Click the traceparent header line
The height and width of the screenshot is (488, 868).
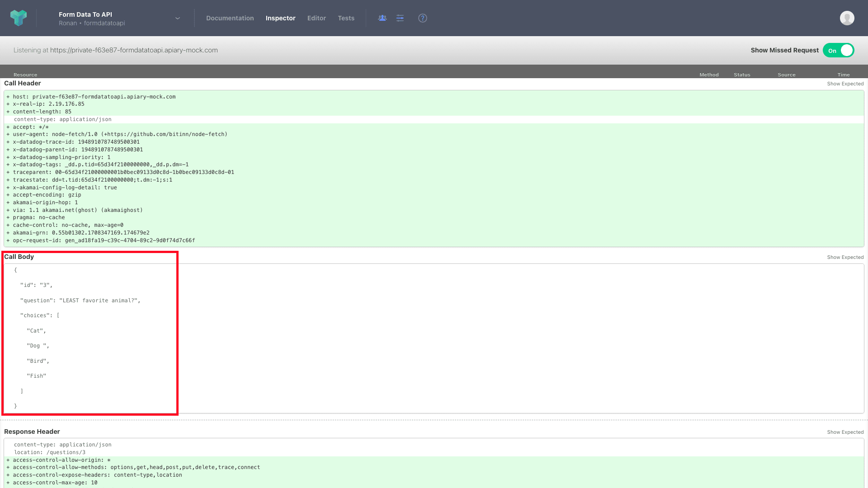click(x=434, y=172)
